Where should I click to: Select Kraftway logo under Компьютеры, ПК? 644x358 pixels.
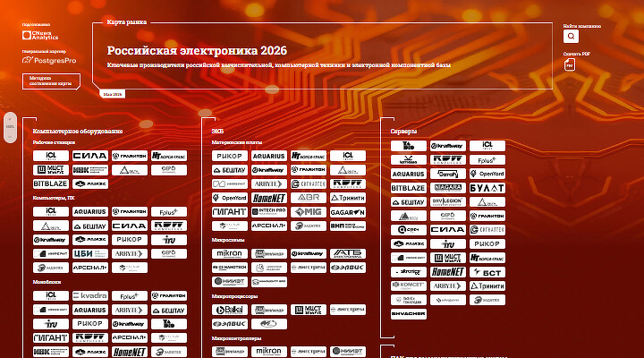pos(51,240)
